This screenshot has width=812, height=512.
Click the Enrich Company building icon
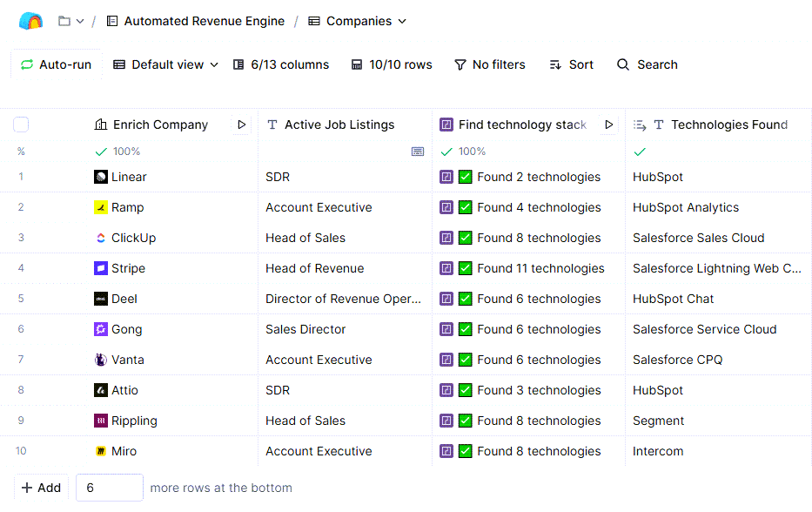(101, 125)
